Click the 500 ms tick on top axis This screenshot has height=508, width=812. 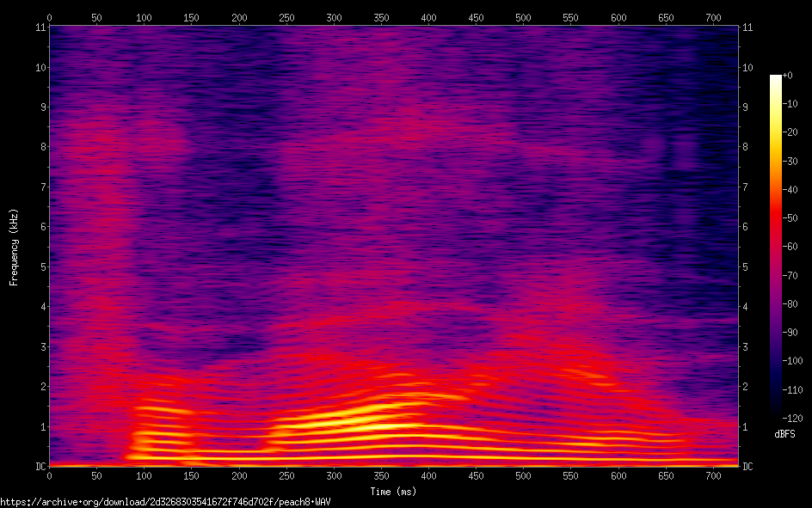pyautogui.click(x=523, y=17)
